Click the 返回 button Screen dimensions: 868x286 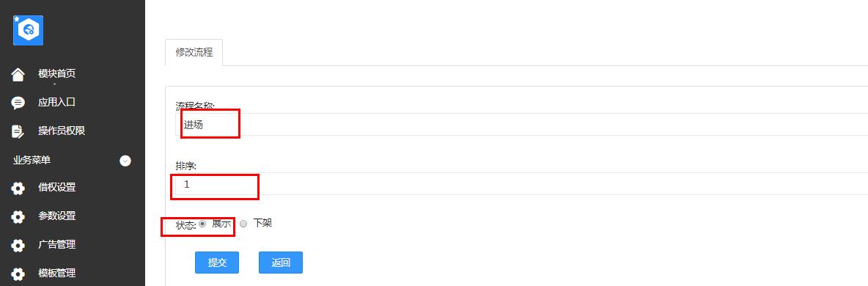[281, 263]
